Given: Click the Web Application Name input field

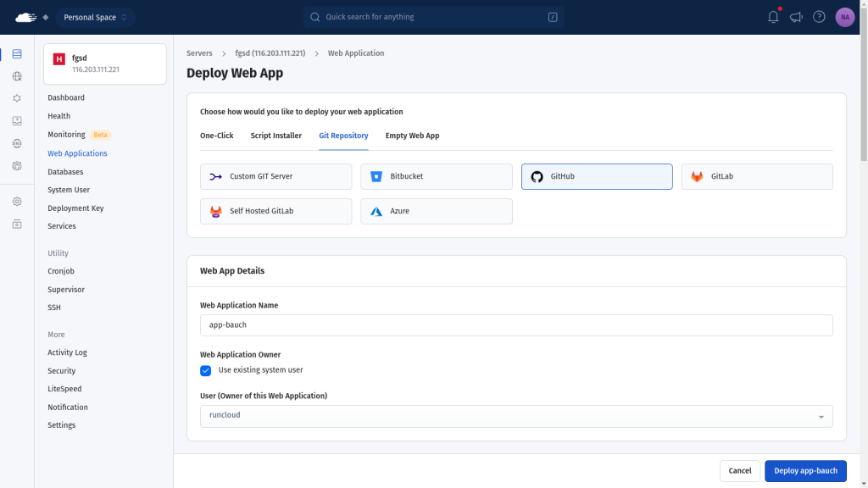Looking at the screenshot, I should (x=515, y=325).
